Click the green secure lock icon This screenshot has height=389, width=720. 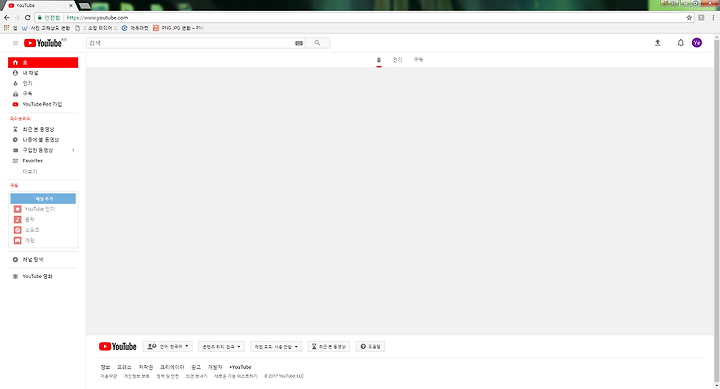pos(40,17)
